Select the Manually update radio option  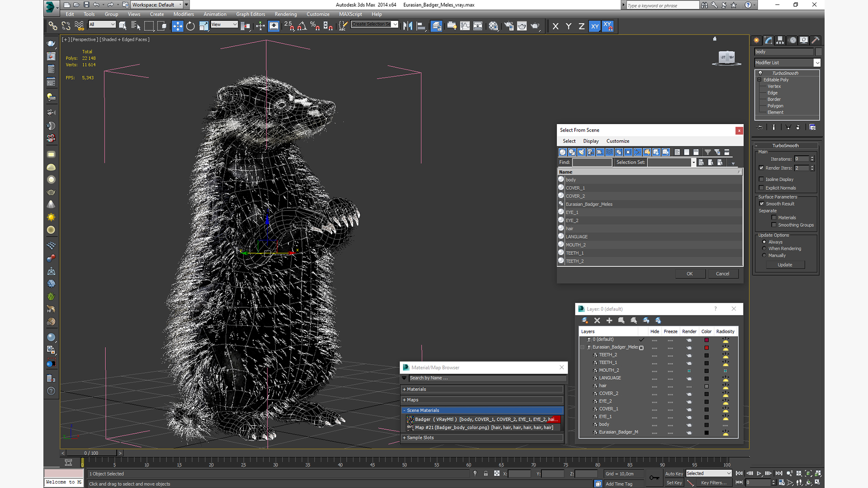764,255
